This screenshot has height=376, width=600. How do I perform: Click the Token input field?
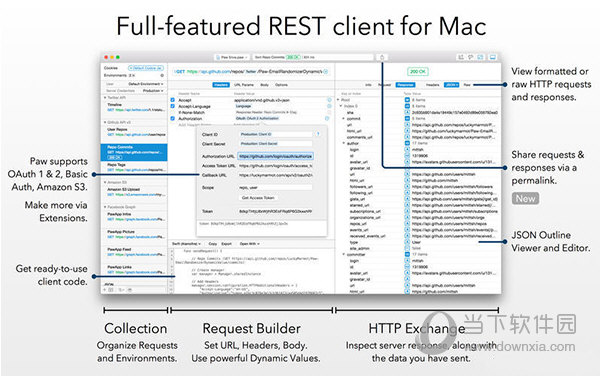pyautogui.click(x=276, y=211)
